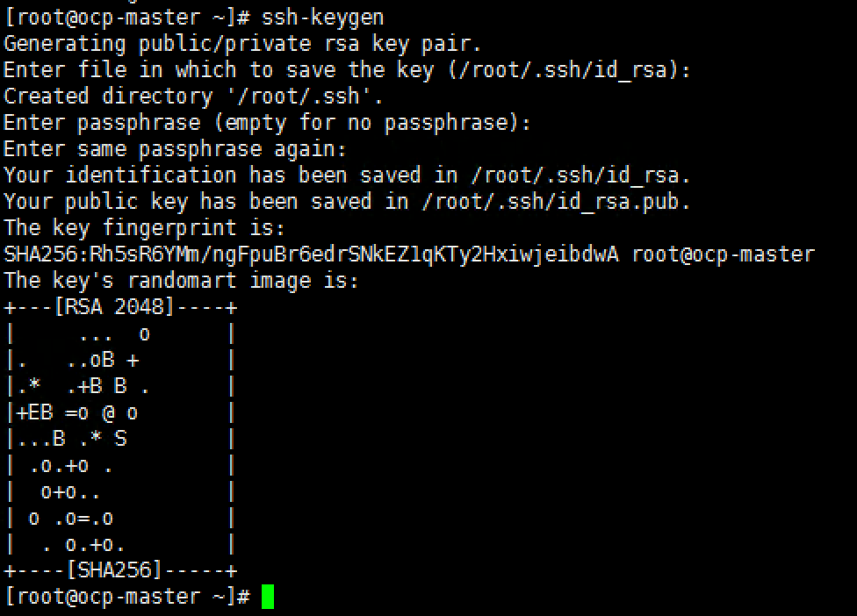Click the 'Enter same passphrase again' line
The height and width of the screenshot is (616, 857).
pyautogui.click(x=175, y=149)
